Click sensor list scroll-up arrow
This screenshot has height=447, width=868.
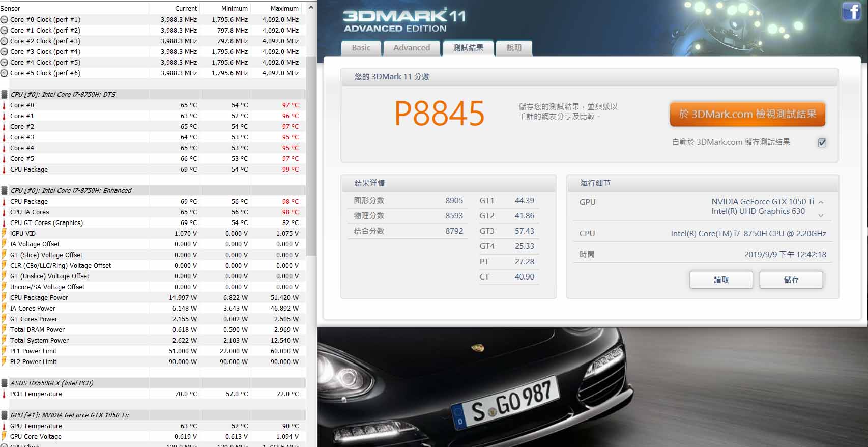(311, 8)
